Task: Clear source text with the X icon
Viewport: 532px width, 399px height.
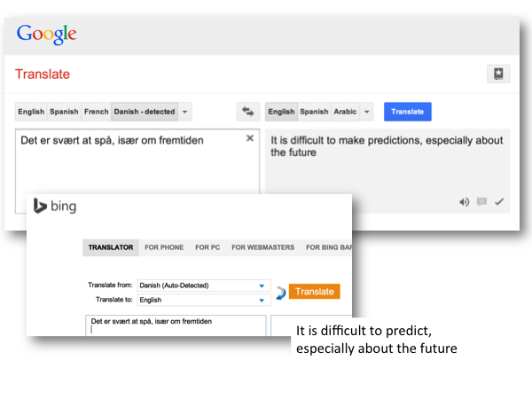Action: click(x=250, y=138)
